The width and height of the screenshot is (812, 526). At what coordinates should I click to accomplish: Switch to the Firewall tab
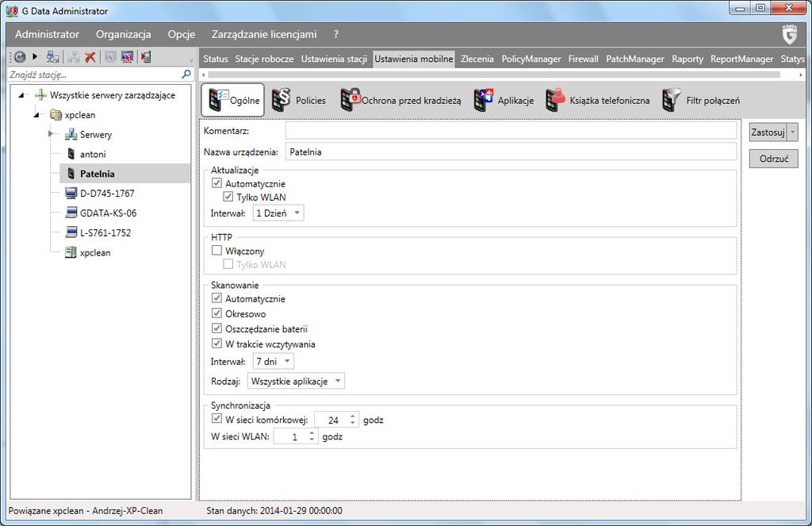coord(583,59)
